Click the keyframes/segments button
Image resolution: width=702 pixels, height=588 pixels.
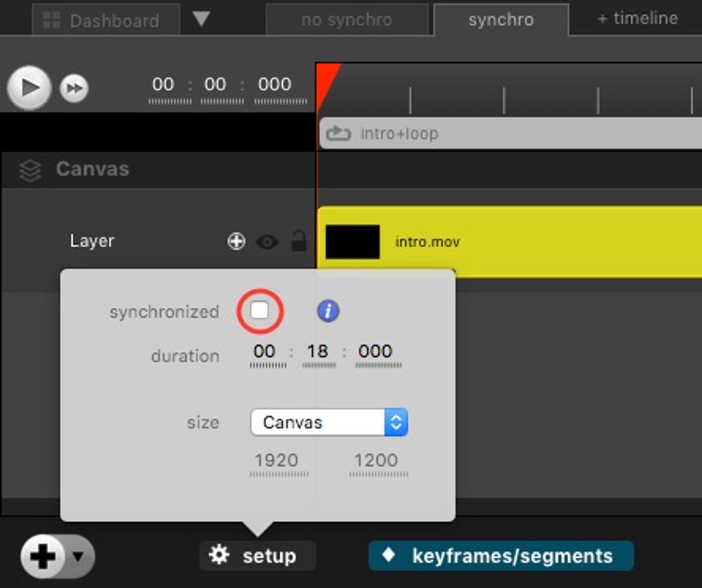501,556
